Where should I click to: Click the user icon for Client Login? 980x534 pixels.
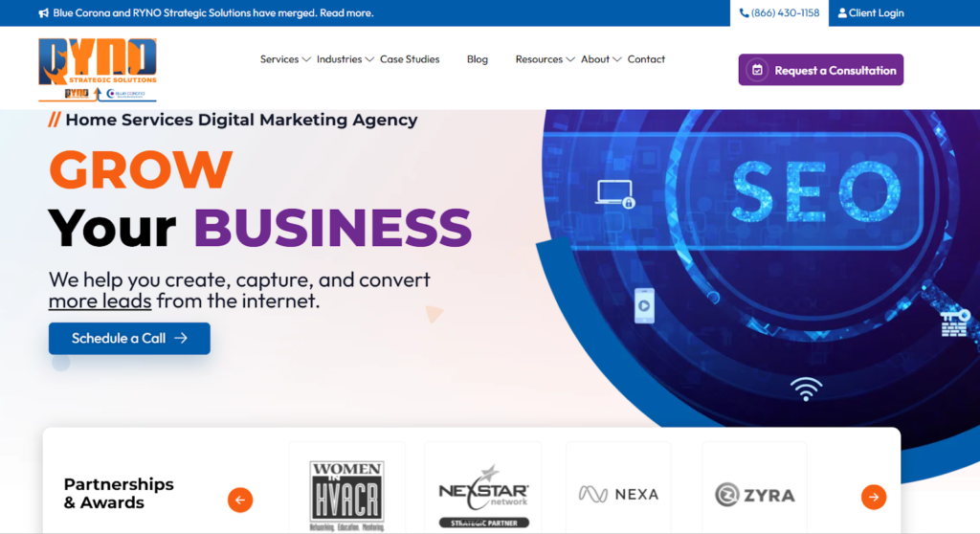click(x=842, y=13)
